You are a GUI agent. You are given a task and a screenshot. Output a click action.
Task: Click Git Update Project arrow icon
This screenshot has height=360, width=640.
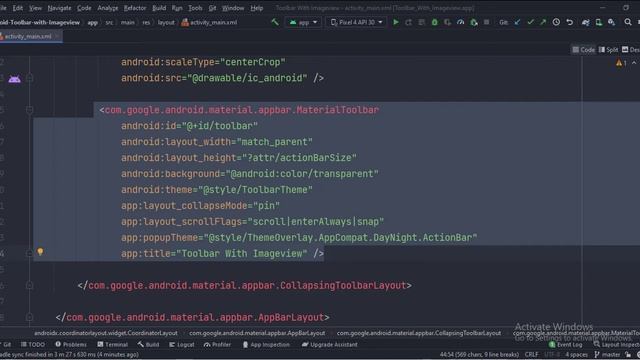(518, 22)
